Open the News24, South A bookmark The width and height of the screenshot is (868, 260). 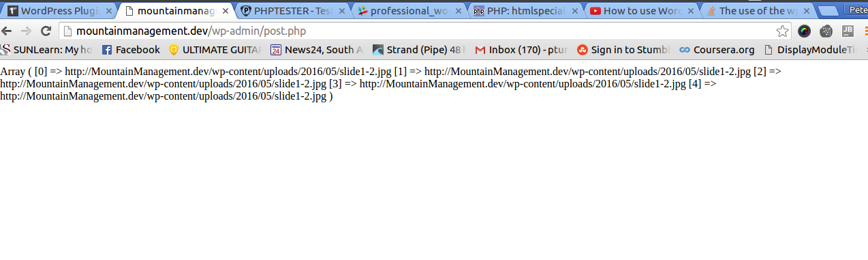click(x=317, y=50)
